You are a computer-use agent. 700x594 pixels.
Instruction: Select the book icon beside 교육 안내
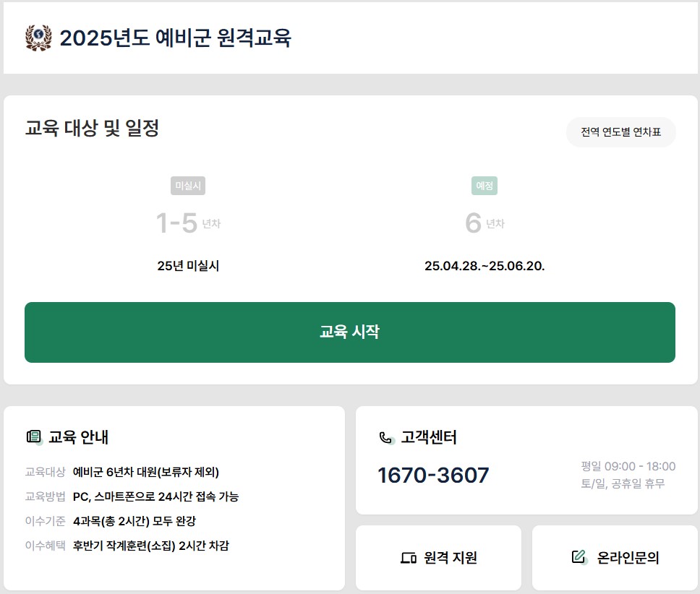click(33, 437)
